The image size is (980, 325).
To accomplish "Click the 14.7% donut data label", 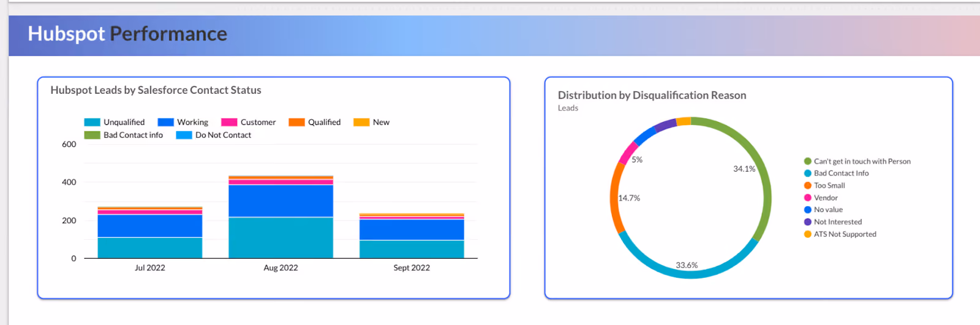I will click(x=629, y=198).
